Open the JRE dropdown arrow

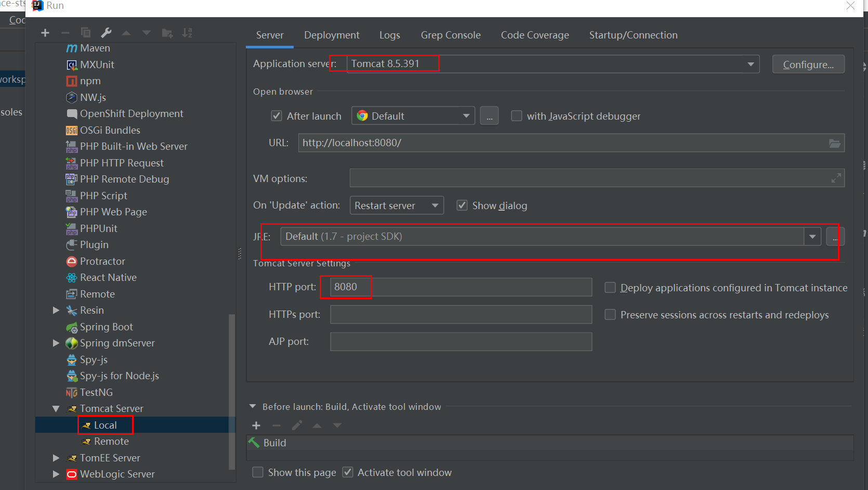812,237
